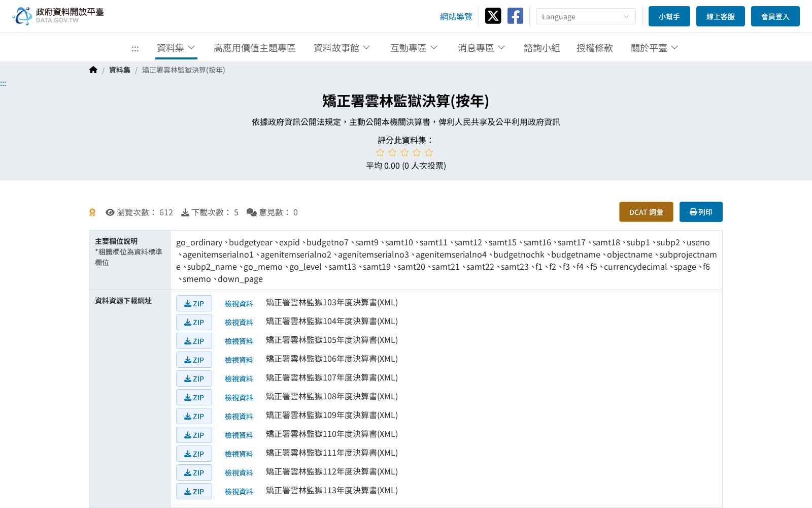This screenshot has width=812, height=508.
Task: Download ZIP for 112年度決算書
Action: coord(194,472)
